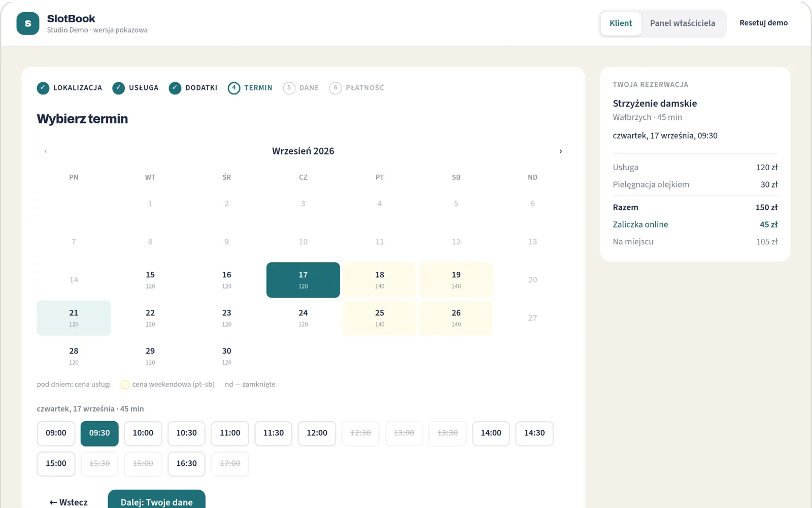Select September 15 in calendar
Image resolution: width=812 pixels, height=508 pixels.
tap(150, 280)
